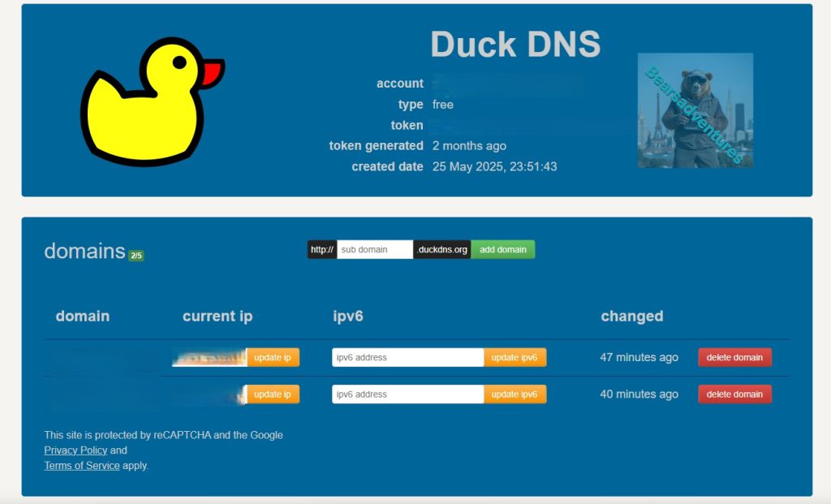Click the 'http://' prefix label
The image size is (831, 504).
[x=322, y=250]
